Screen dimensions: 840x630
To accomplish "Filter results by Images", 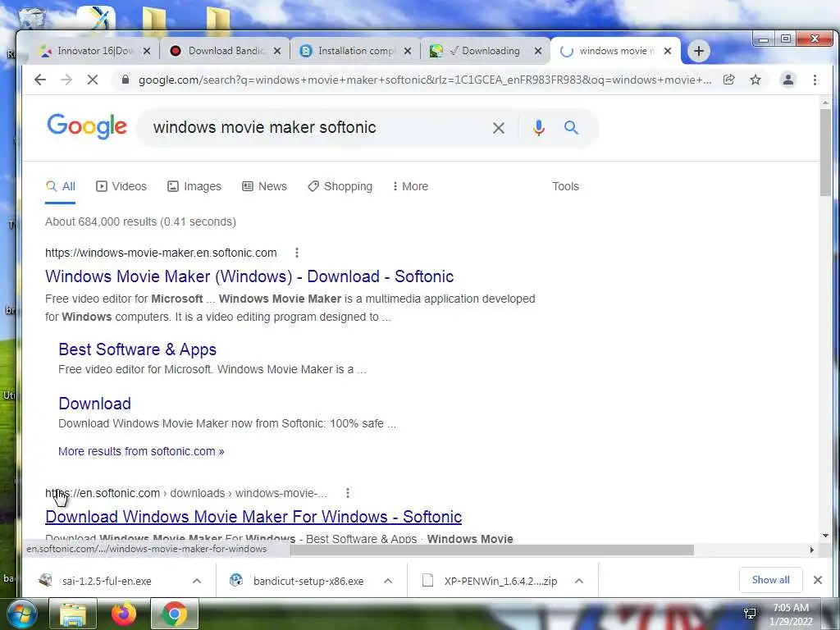I will [194, 186].
